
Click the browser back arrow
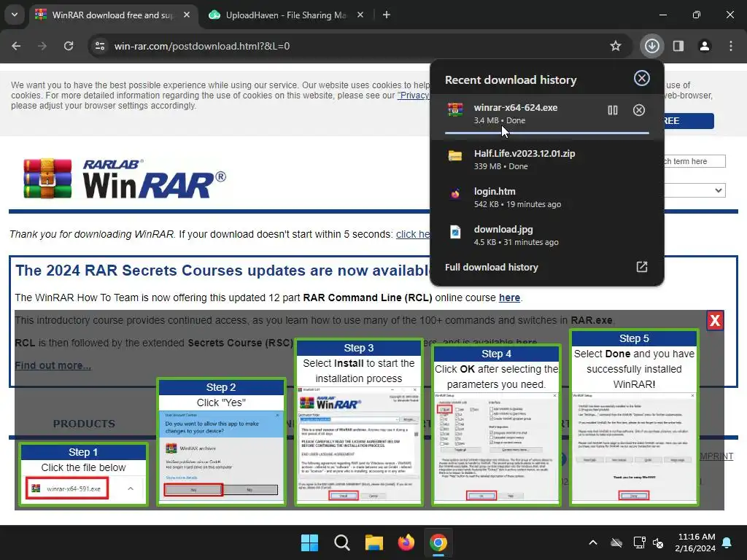tap(16, 46)
